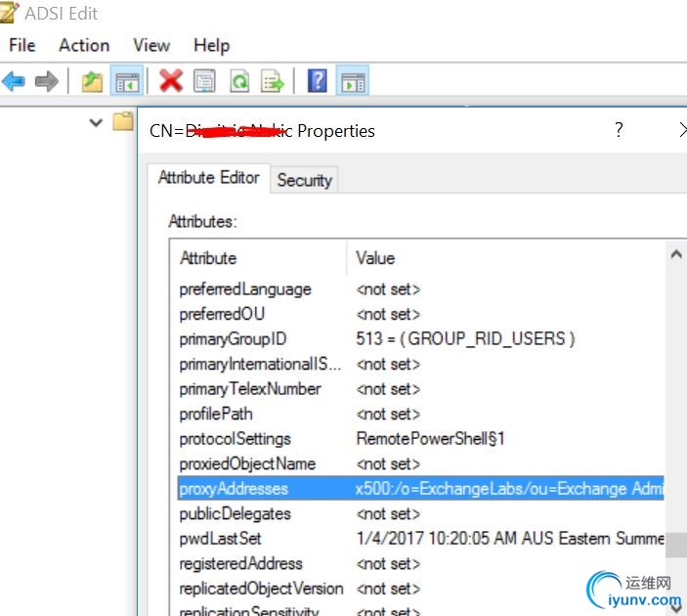Select the protocolSettings attribute row

click(420, 439)
